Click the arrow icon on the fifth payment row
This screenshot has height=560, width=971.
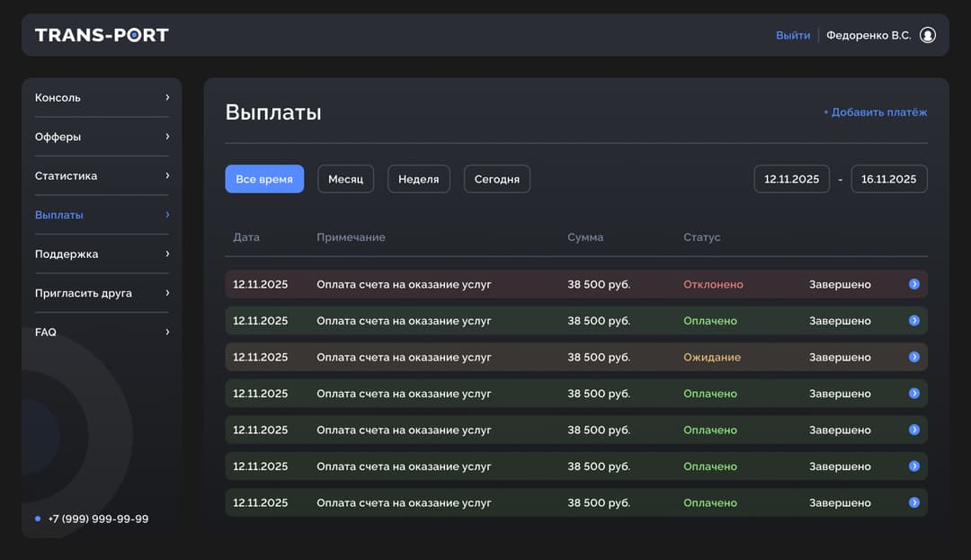coord(913,430)
